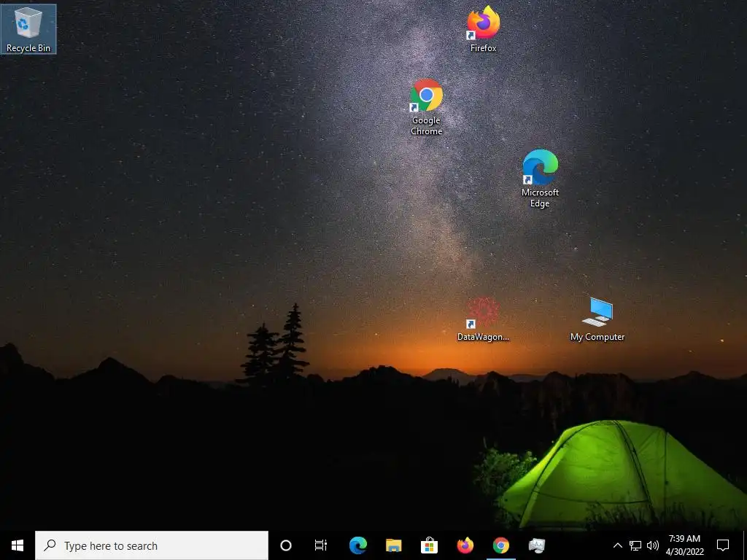
Task: Open Microsoft Store from the taskbar
Action: tap(429, 545)
